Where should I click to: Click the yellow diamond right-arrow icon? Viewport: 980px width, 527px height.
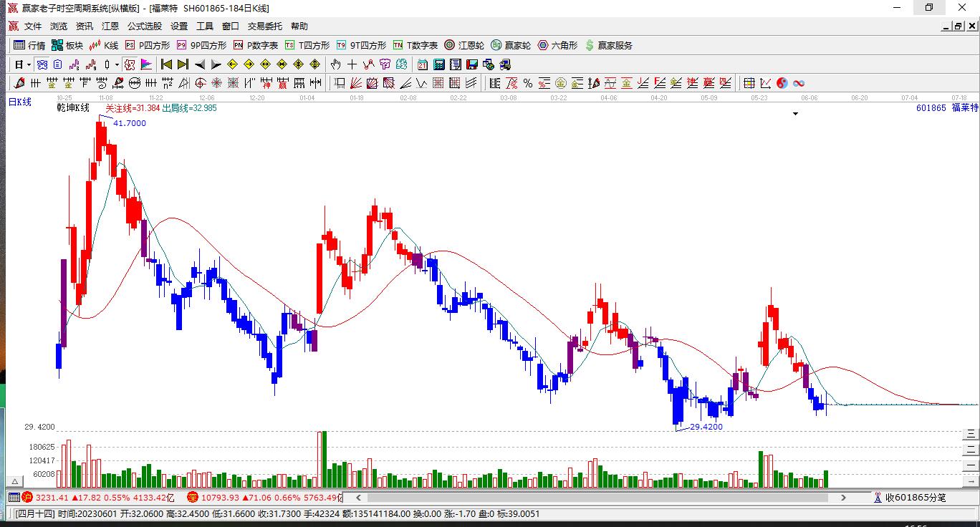click(x=249, y=64)
